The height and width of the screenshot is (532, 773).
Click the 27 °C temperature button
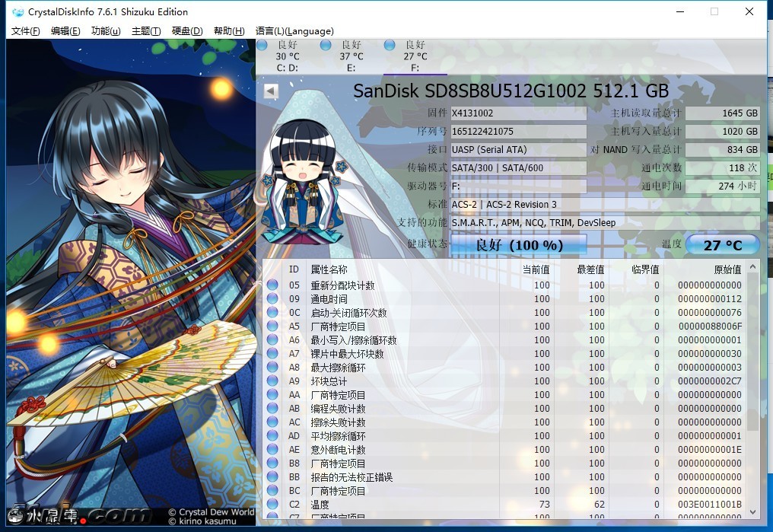(x=721, y=244)
